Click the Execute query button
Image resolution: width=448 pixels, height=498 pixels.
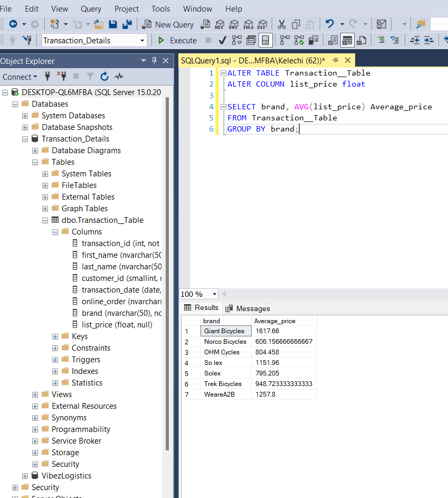click(x=177, y=41)
